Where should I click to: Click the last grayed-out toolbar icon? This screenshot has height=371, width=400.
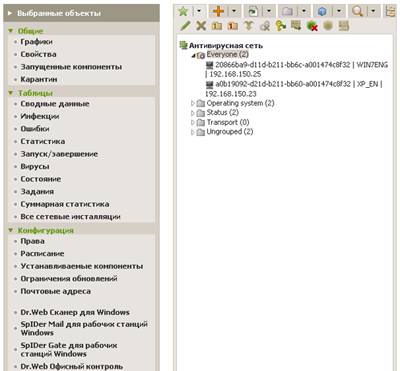[344, 26]
